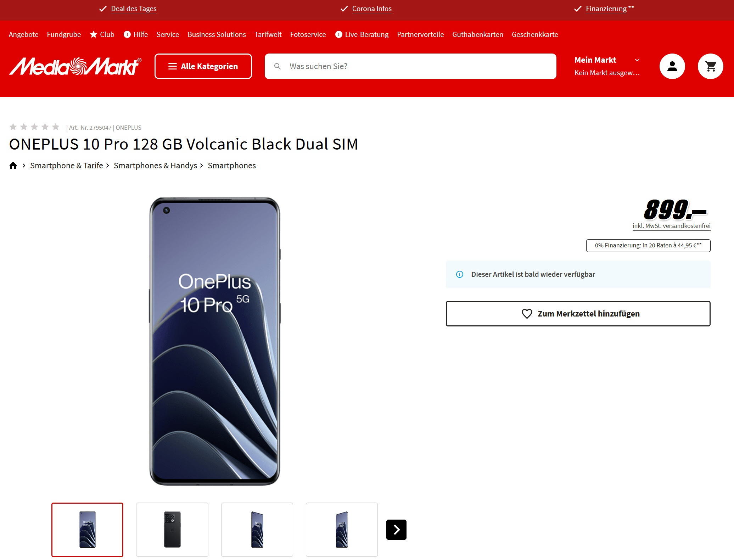Open the shopping cart icon

point(710,66)
